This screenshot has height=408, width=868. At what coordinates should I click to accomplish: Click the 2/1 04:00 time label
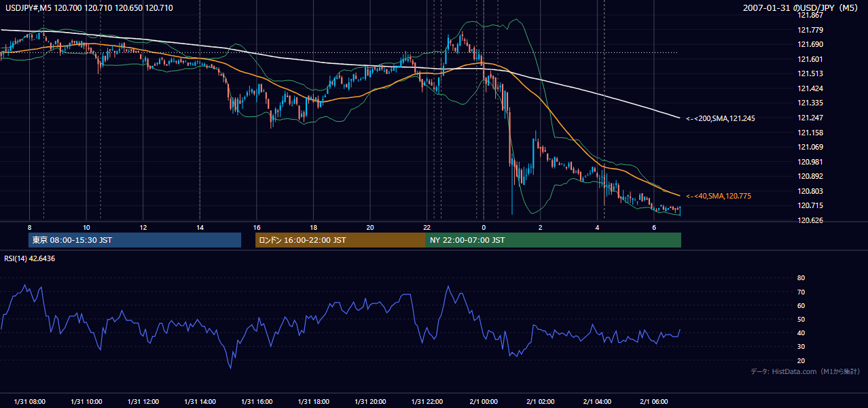pyautogui.click(x=597, y=402)
